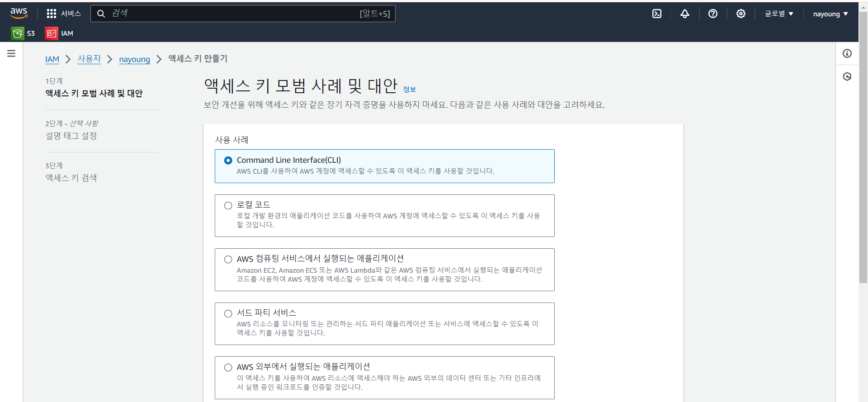Image resolution: width=868 pixels, height=402 pixels.
Task: Open the CloudShell terminal icon
Action: [x=657, y=14]
